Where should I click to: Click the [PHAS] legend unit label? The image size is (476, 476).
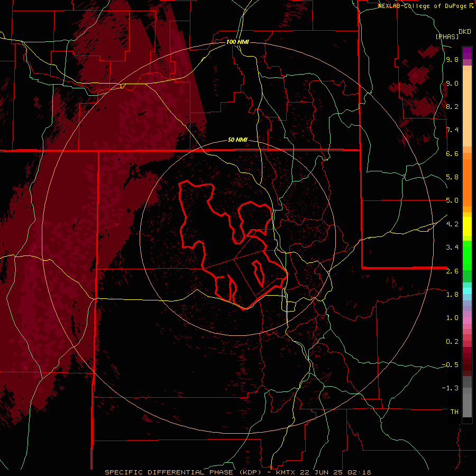click(x=447, y=36)
